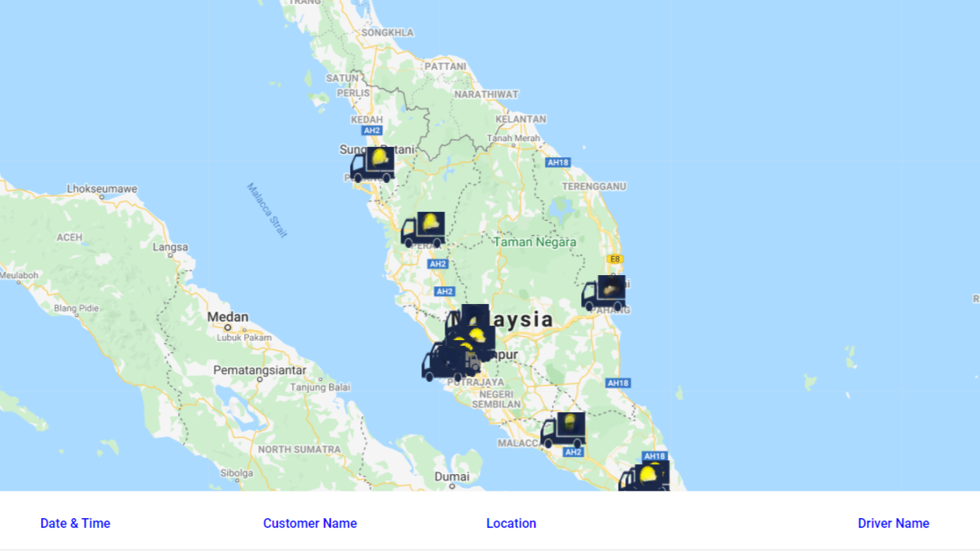Viewport: 980px width, 551px height.
Task: Click the Driver Name column header
Action: [893, 524]
